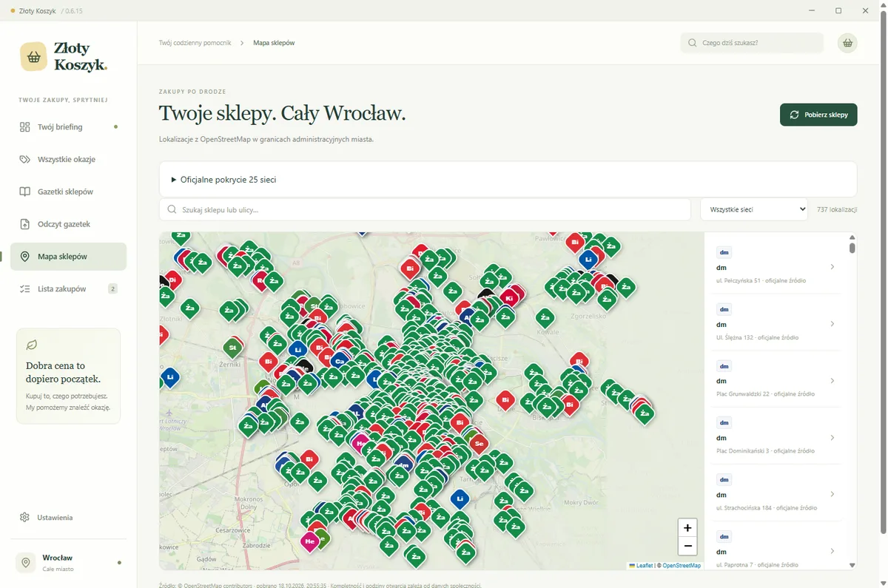Click the Złoty Koszyk basket logo

tap(33, 56)
